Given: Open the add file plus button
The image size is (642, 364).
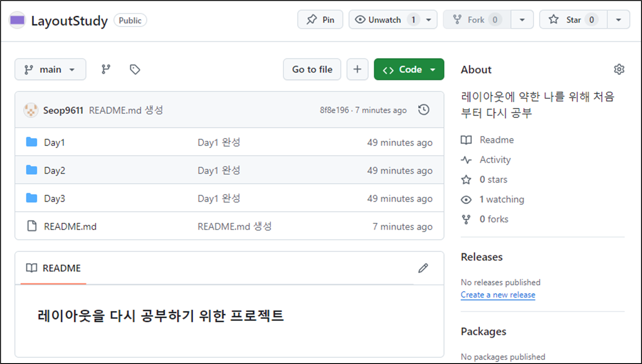Looking at the screenshot, I should point(357,69).
